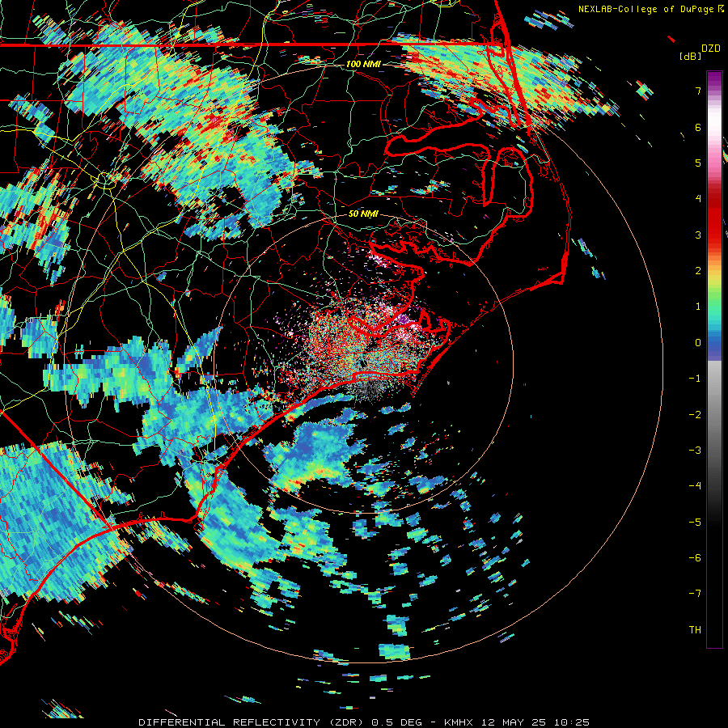
Task: Click the 50 NMI range ring label
Action: (x=363, y=214)
